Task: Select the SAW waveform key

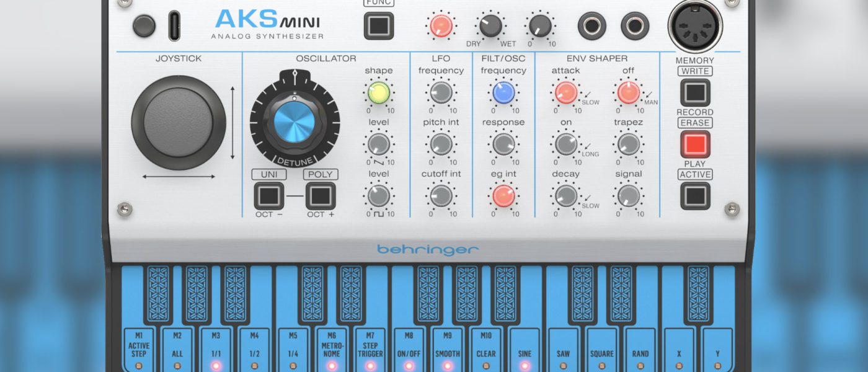Action: pyautogui.click(x=563, y=350)
